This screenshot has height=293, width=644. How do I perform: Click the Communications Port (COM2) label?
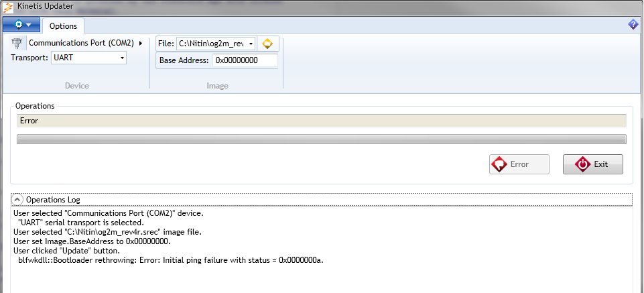pos(81,43)
